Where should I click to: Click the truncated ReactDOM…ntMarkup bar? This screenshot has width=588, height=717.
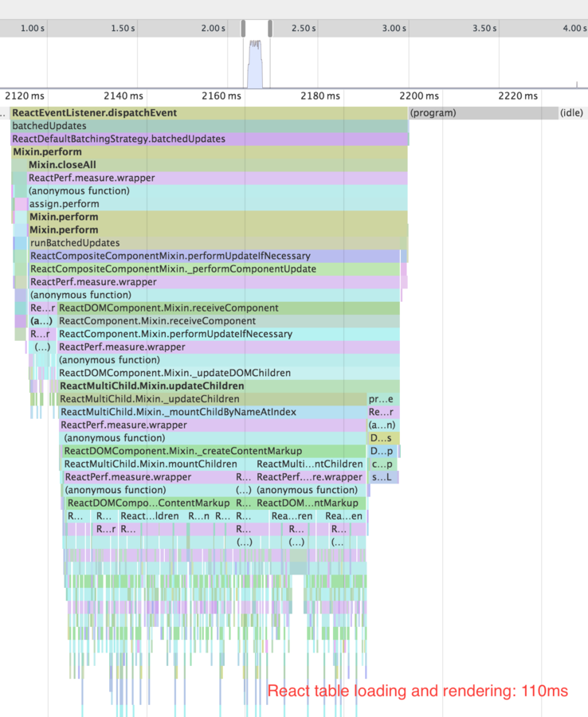pos(311,503)
